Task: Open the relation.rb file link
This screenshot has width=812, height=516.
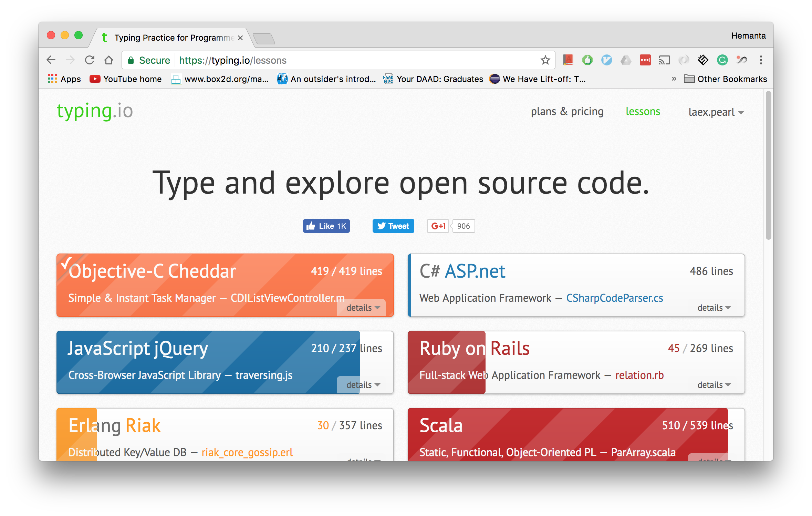Action: 639,375
